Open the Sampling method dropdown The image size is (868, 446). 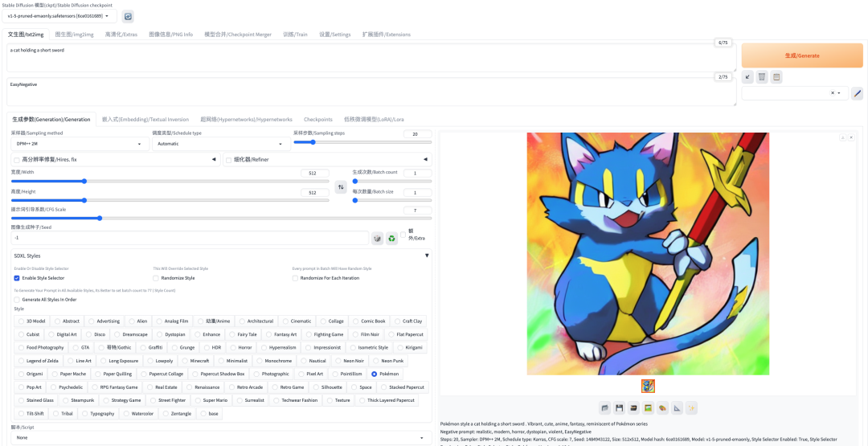(x=80, y=144)
